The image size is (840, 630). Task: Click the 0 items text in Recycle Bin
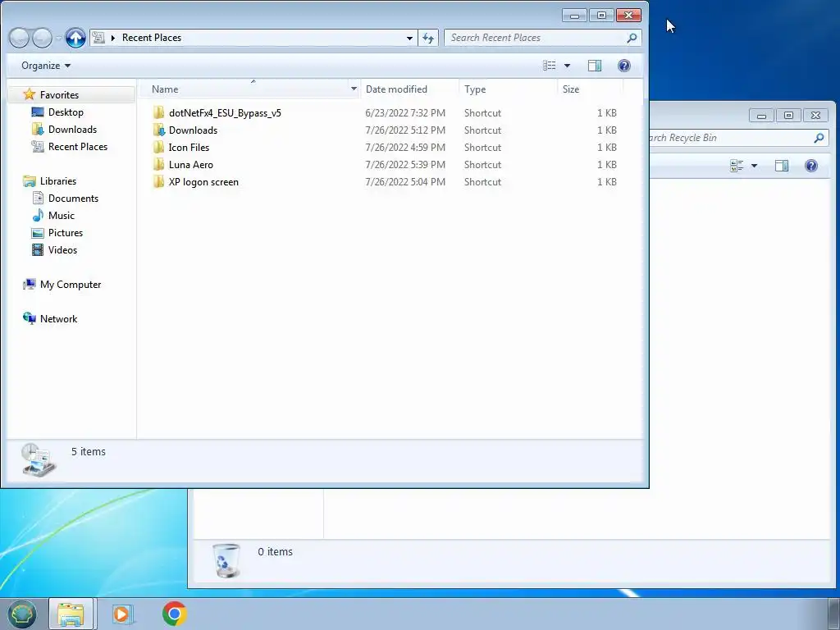point(275,551)
